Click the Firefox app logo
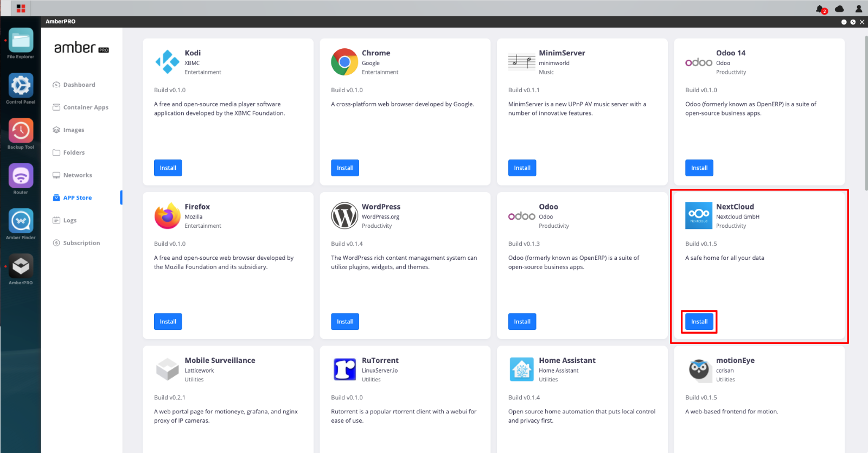The width and height of the screenshot is (868, 453). [x=168, y=216]
